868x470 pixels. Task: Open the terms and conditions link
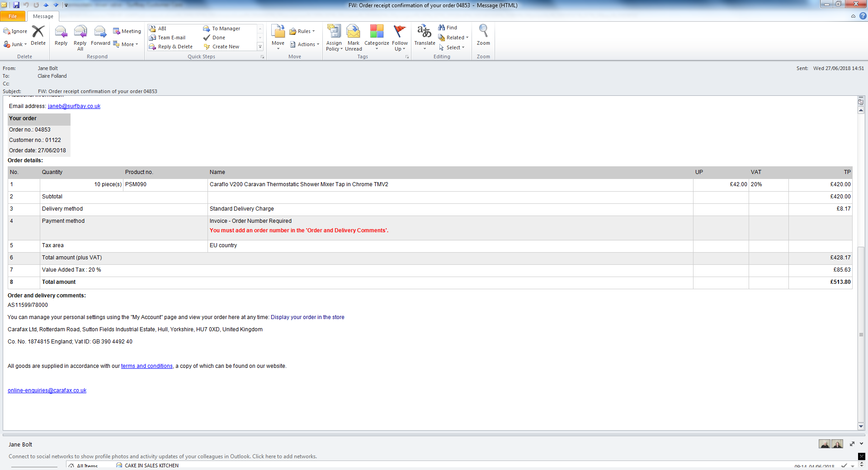point(147,366)
